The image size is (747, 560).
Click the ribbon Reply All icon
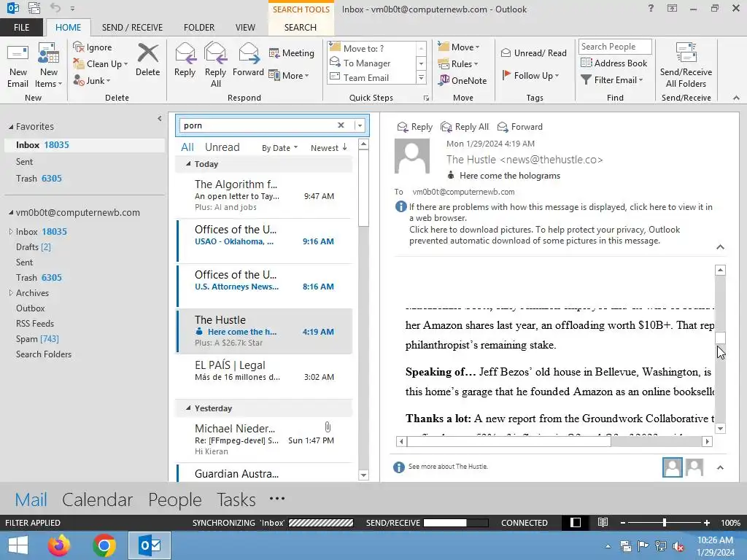pyautogui.click(x=215, y=65)
